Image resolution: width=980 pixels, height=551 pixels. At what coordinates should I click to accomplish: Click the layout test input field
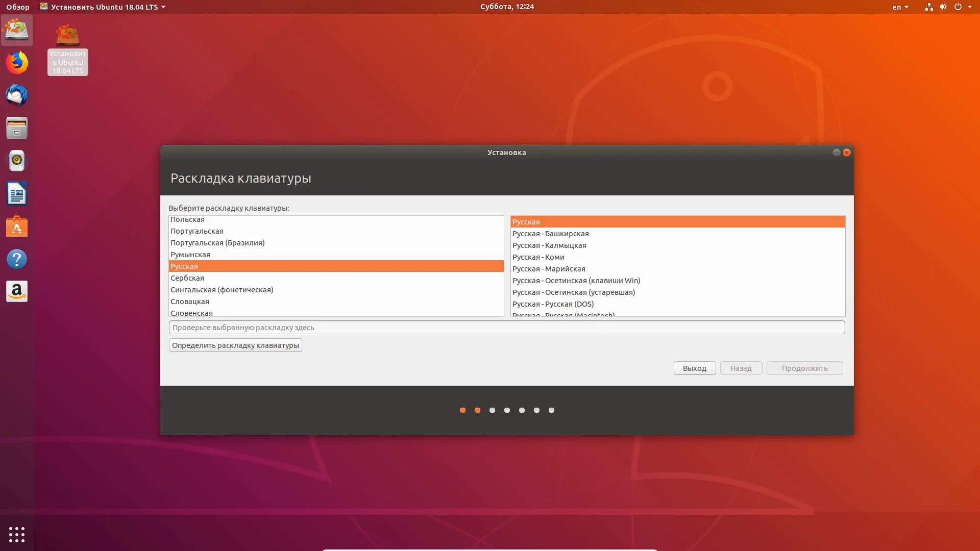(x=506, y=328)
